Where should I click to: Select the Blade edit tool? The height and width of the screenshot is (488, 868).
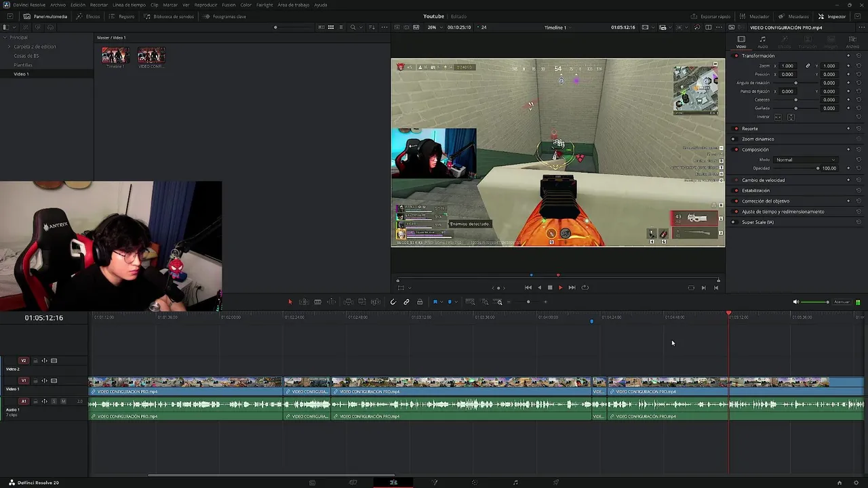coord(317,302)
